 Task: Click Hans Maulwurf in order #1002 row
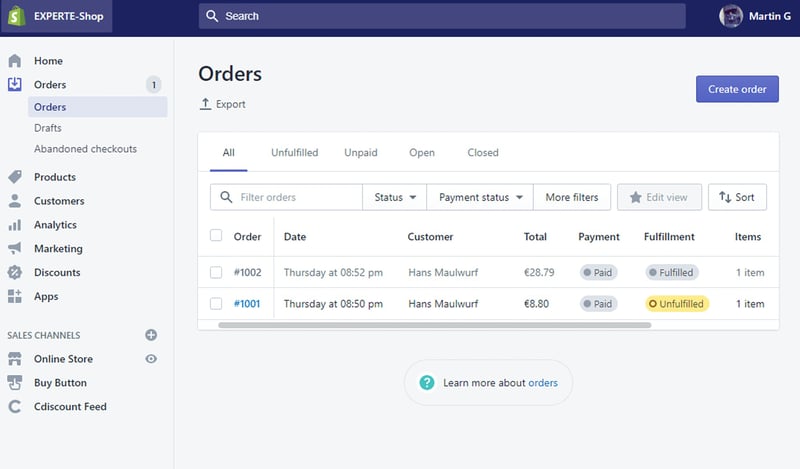coord(443,273)
